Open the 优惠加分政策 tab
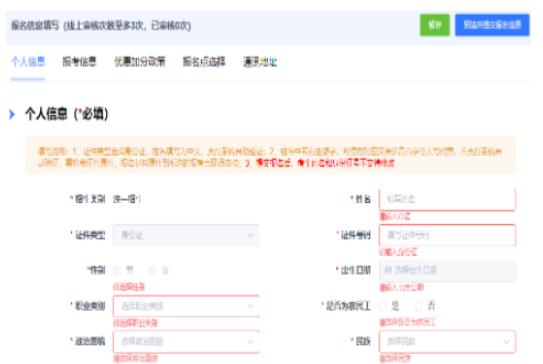Viewport: 543px width, 364px height. [x=140, y=62]
